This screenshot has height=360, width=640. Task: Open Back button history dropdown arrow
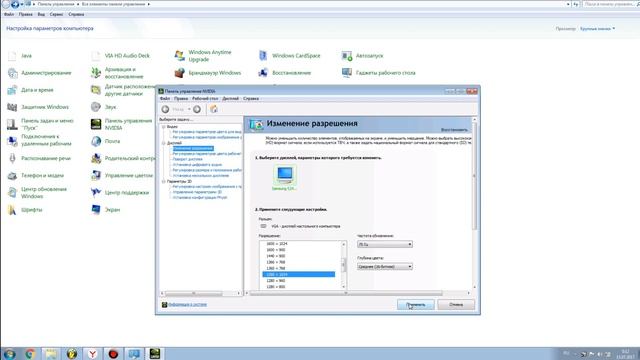[x=189, y=109]
